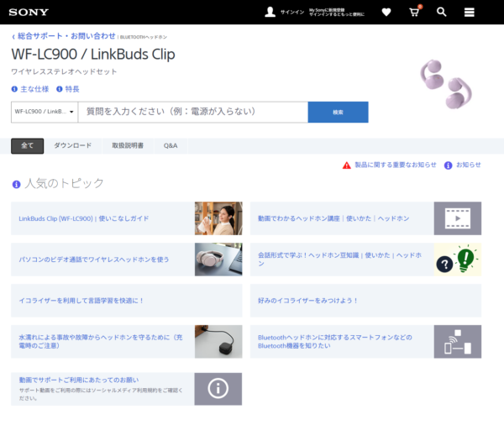The height and width of the screenshot is (425, 504).
Task: Click the woman holding earbuds thumbnail
Action: click(x=218, y=218)
